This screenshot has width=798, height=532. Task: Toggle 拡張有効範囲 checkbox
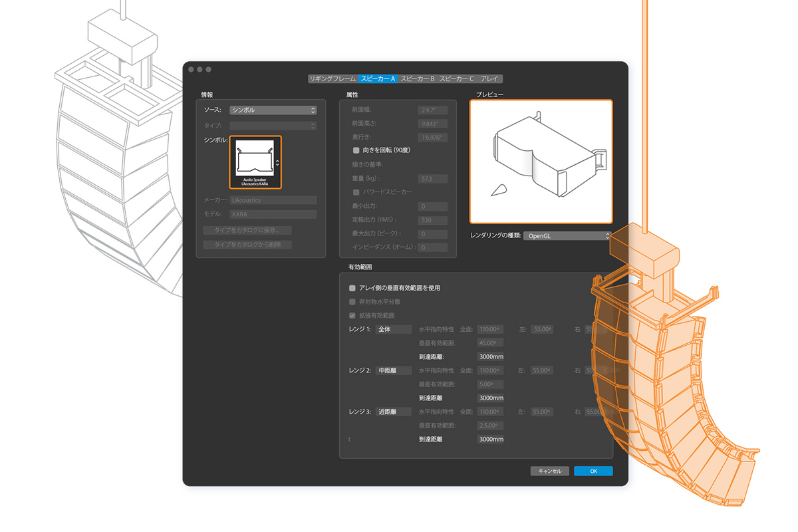pyautogui.click(x=352, y=315)
